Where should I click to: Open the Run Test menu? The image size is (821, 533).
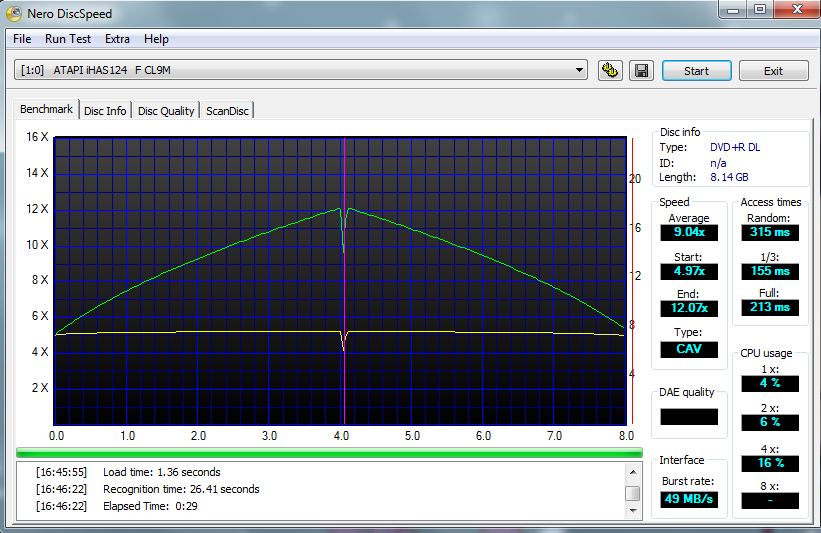[x=67, y=39]
